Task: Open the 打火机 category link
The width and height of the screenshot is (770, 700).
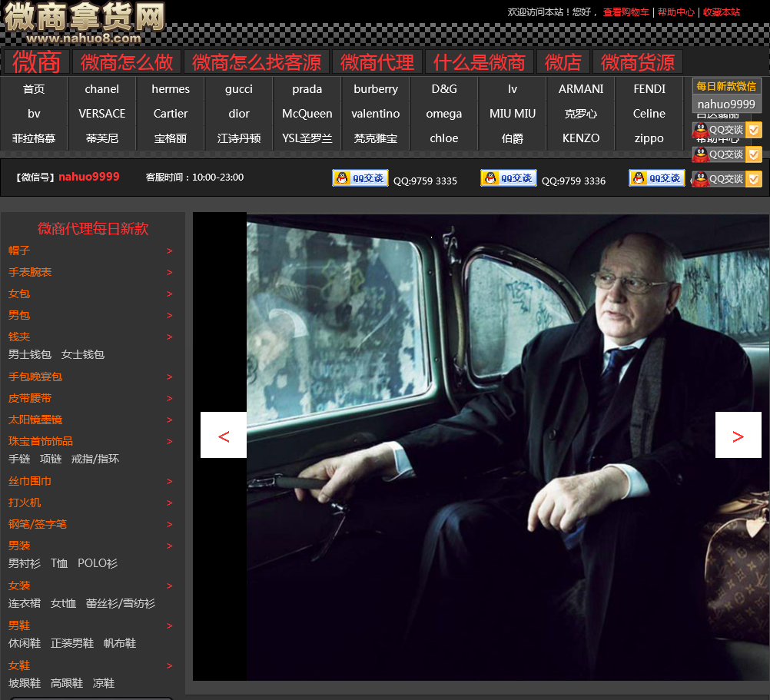Action: tap(24, 503)
